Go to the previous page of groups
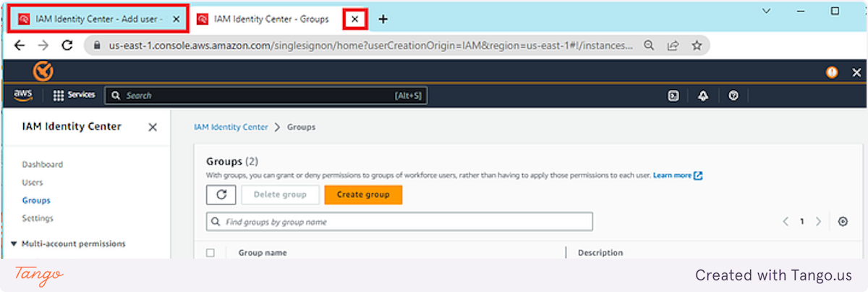The image size is (868, 292). pos(786,222)
